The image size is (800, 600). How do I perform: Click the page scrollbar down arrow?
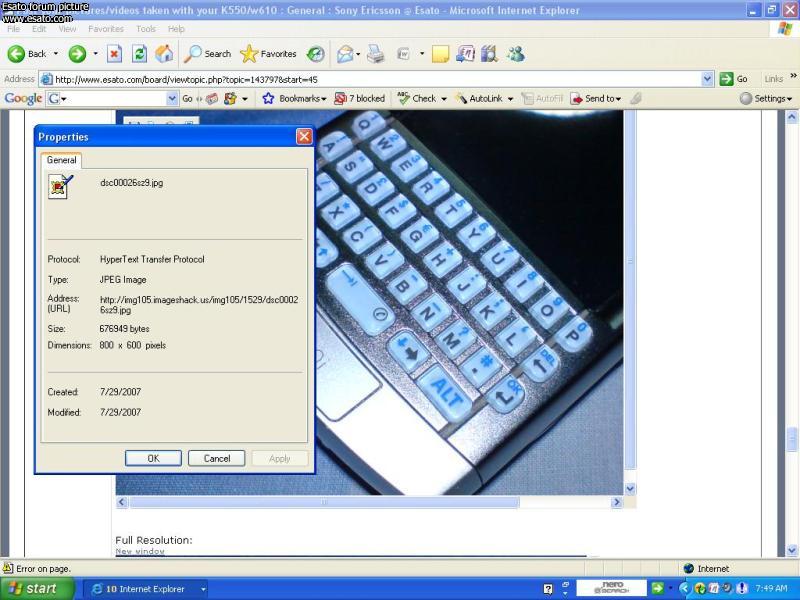tap(792, 550)
